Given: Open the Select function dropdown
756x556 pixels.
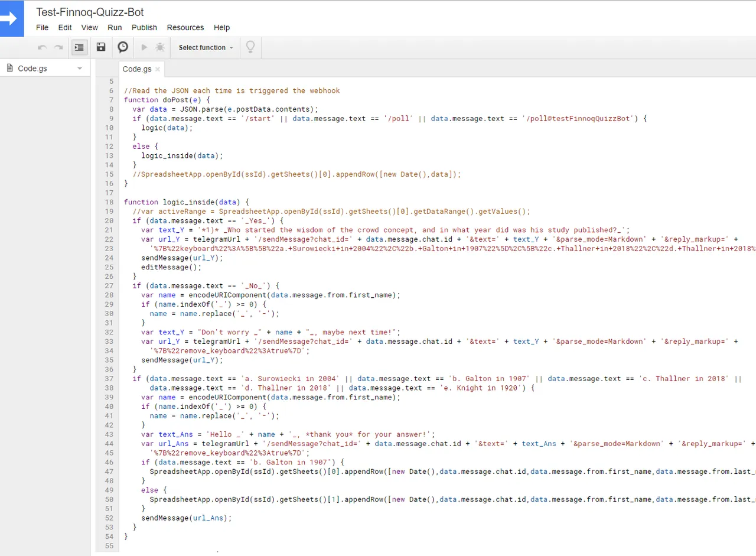Looking at the screenshot, I should point(206,47).
